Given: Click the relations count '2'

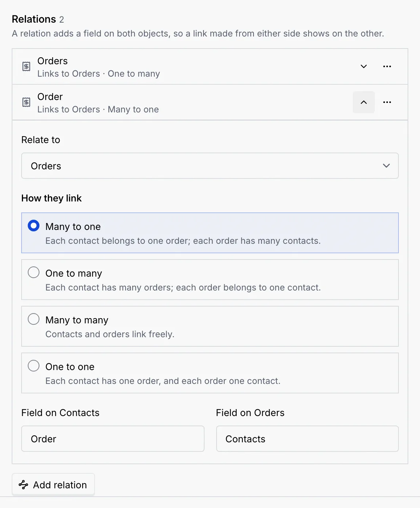Looking at the screenshot, I should 62,19.
